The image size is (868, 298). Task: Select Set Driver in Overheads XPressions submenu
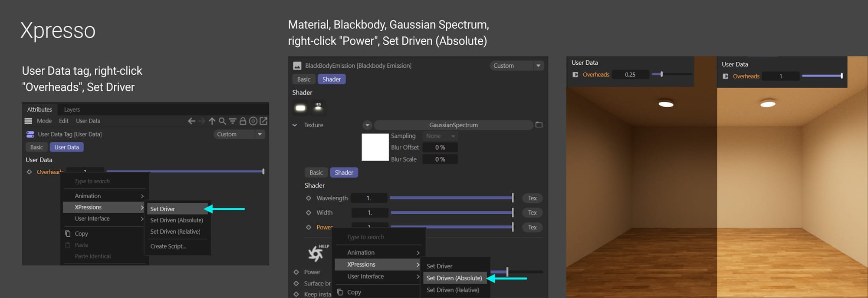pos(177,209)
